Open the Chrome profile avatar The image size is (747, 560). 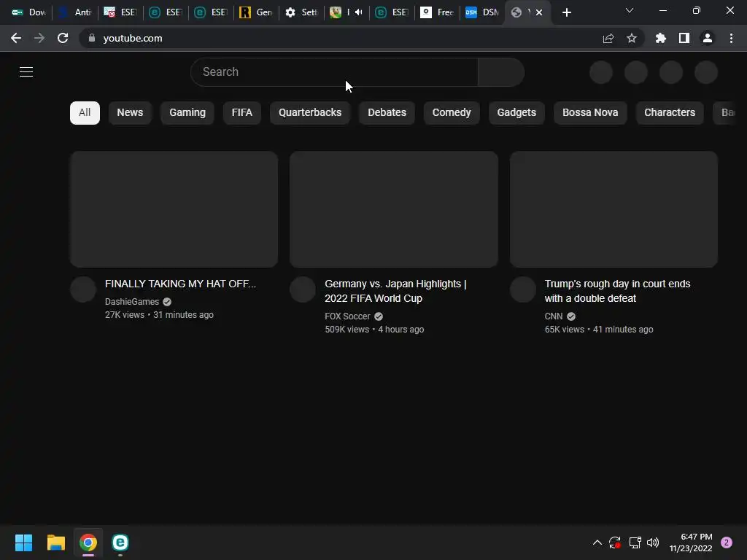click(708, 38)
